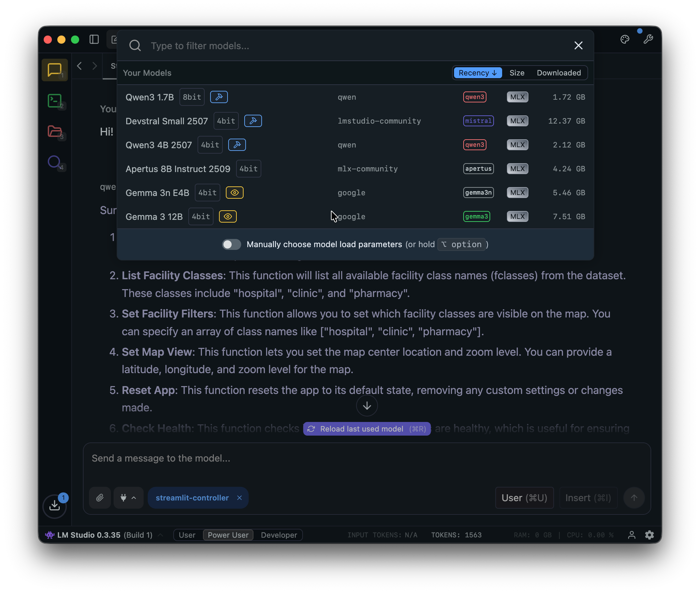This screenshot has height=594, width=700.
Task: Select the Gemma 3n E4B model
Action: pyautogui.click(x=355, y=193)
